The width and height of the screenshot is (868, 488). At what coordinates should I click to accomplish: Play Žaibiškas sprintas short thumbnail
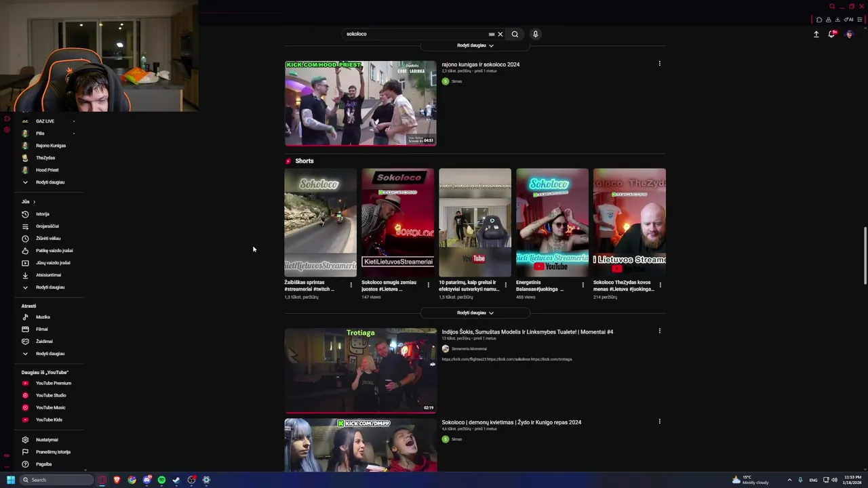click(x=320, y=222)
